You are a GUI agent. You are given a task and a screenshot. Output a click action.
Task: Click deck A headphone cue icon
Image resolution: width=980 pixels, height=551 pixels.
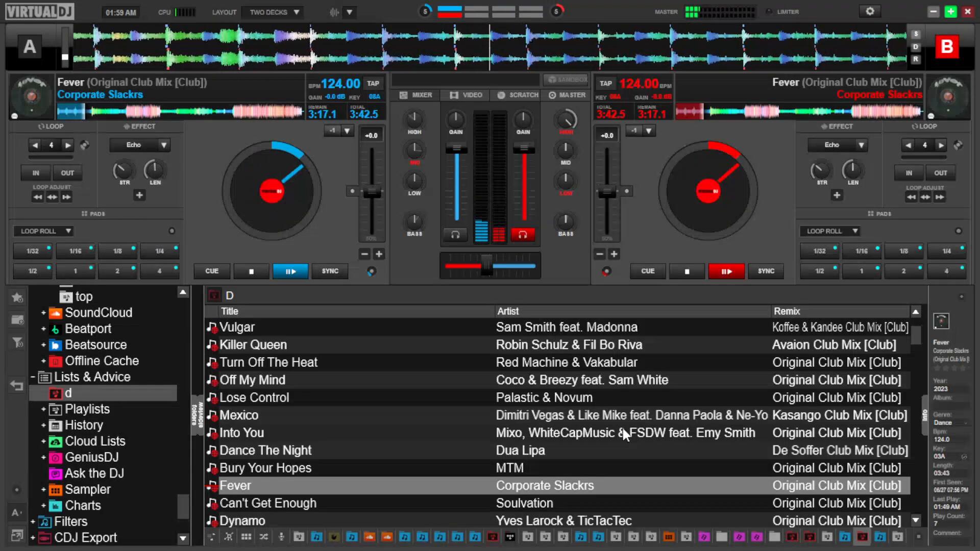tap(455, 235)
